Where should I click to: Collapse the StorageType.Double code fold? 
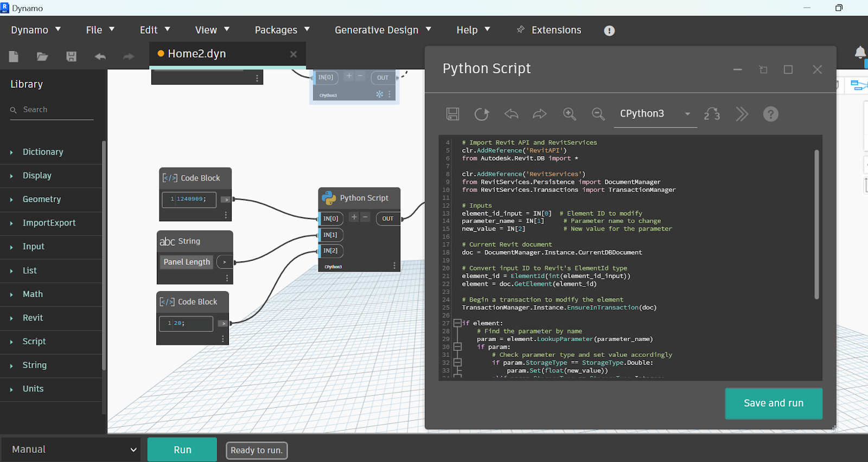[x=457, y=362]
